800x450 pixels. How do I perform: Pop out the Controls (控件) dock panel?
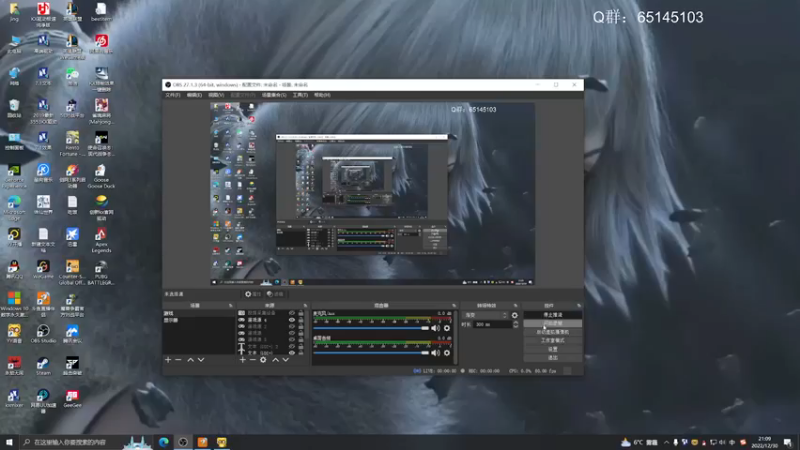click(579, 306)
